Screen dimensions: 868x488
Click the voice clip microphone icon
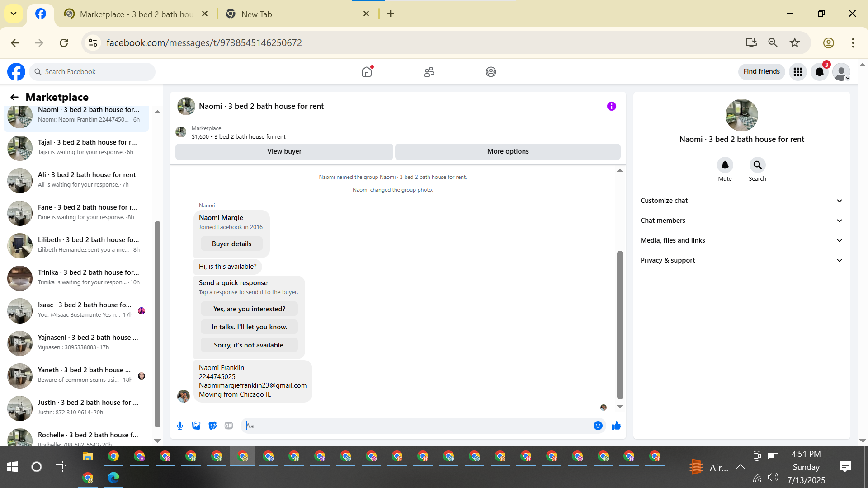tap(180, 426)
